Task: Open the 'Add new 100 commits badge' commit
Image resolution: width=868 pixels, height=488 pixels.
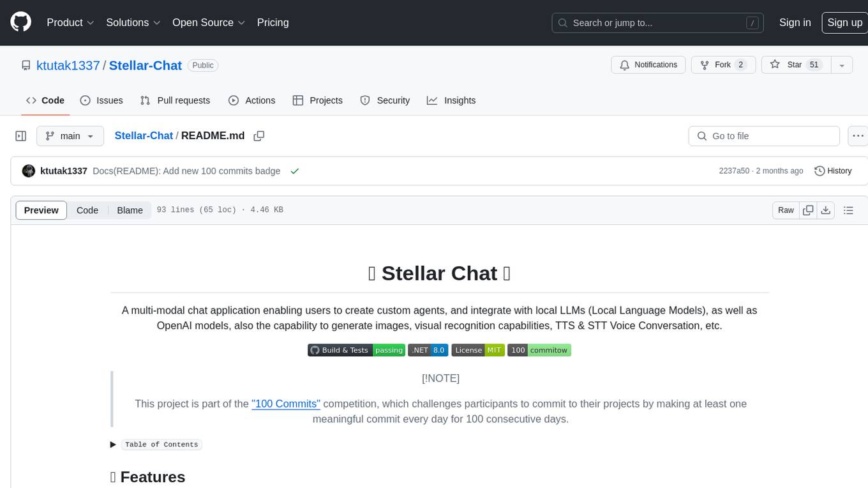Action: coord(186,171)
